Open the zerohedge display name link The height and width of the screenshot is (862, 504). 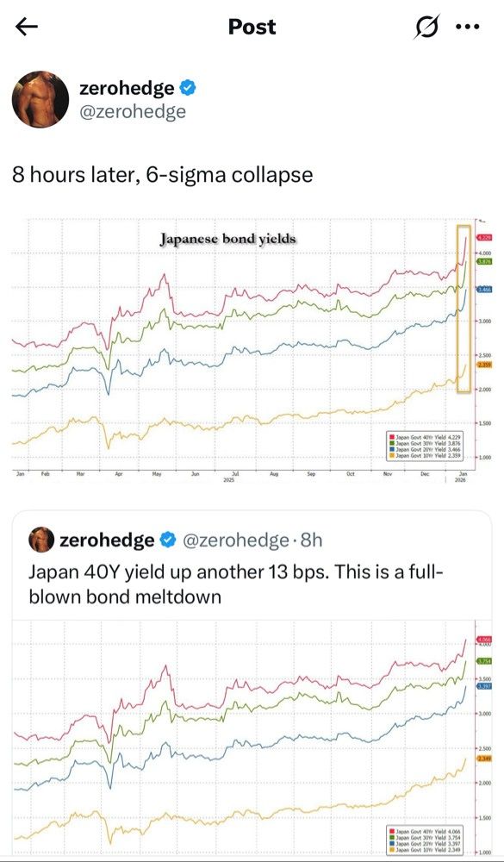[127, 87]
